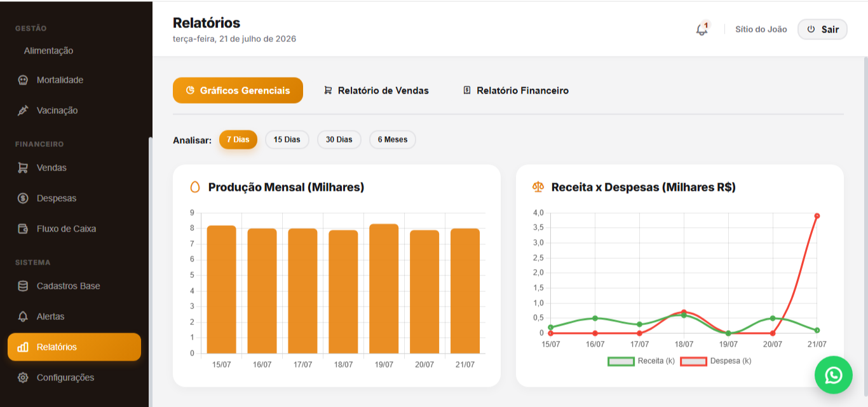Switch to the Relatório Financeiro tab
868x407 pixels.
pos(516,90)
